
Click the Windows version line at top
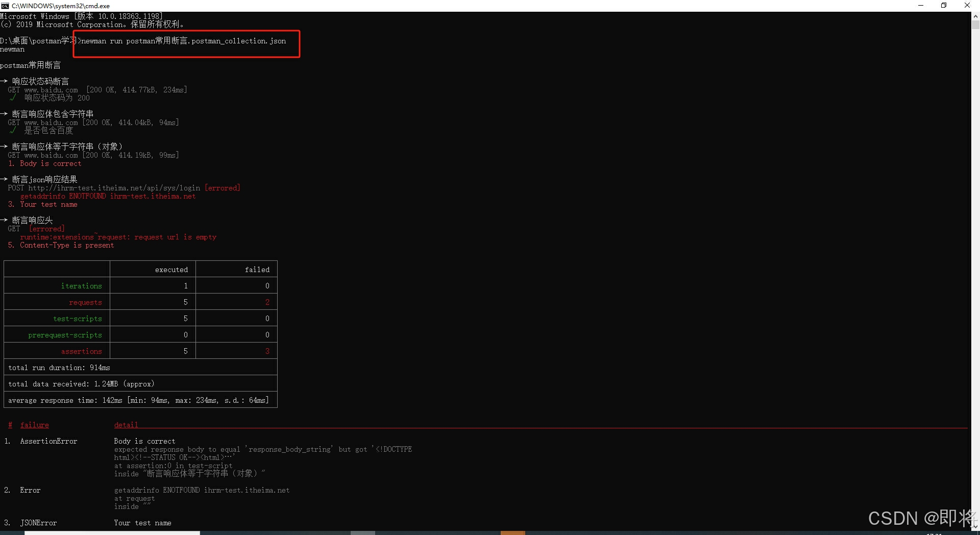pyautogui.click(x=82, y=16)
